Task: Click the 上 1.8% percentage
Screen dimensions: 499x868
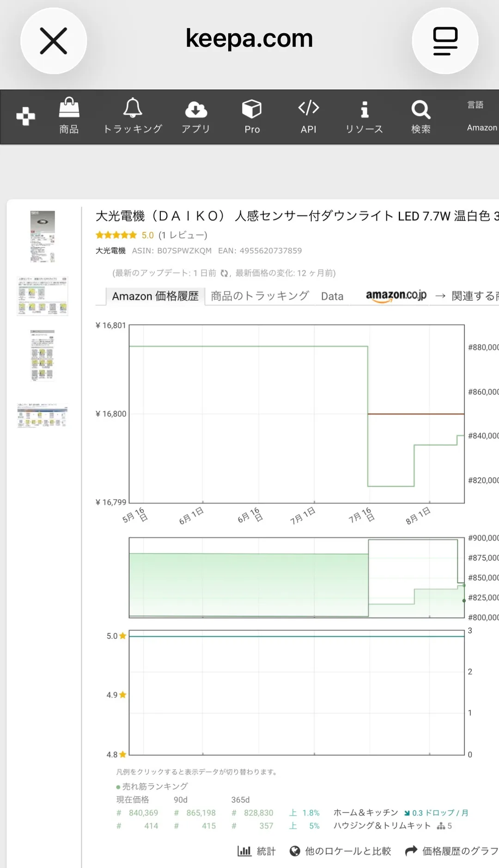Action: (304, 813)
